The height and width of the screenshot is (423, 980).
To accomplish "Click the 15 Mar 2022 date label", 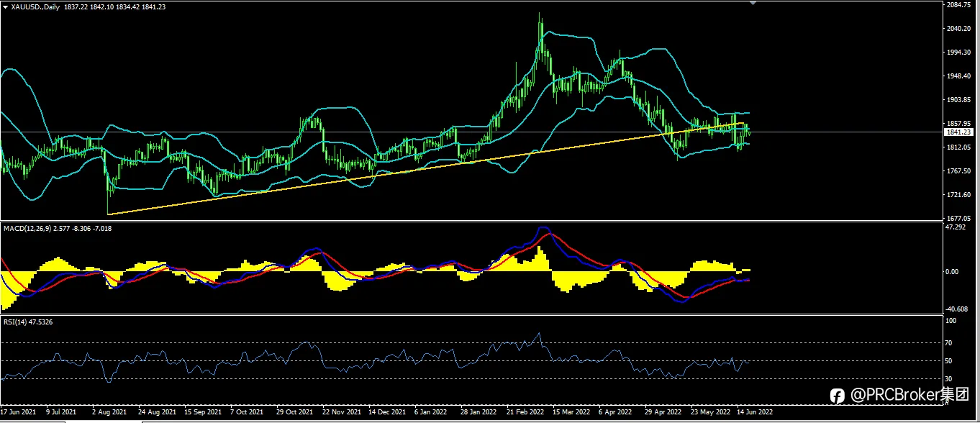I will coord(571,413).
